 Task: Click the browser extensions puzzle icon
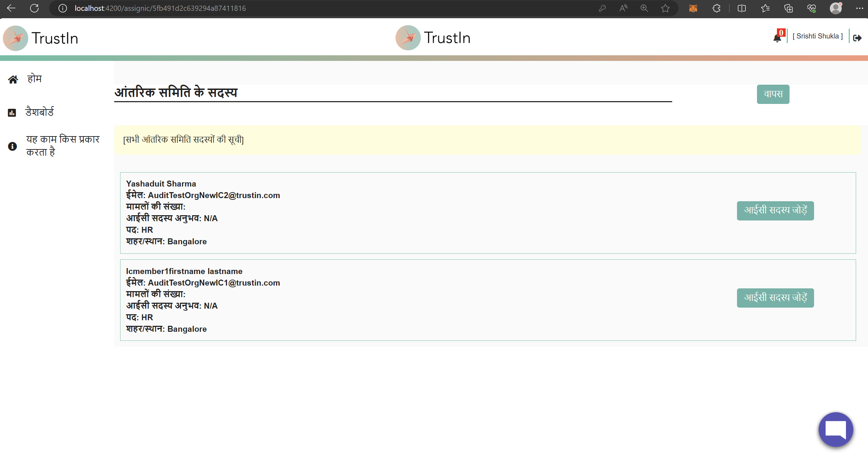click(x=716, y=8)
